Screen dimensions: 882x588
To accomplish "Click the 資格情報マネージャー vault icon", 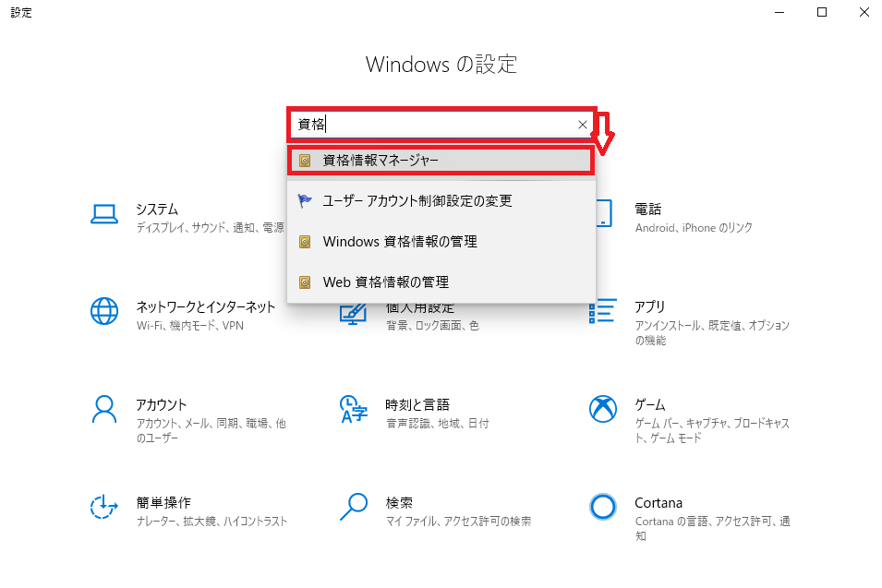I will [305, 161].
